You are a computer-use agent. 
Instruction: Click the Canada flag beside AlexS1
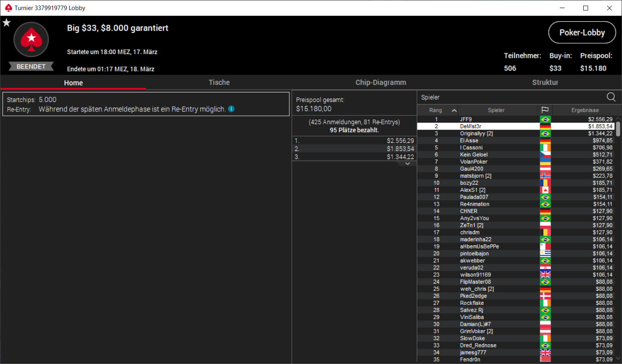click(545, 190)
